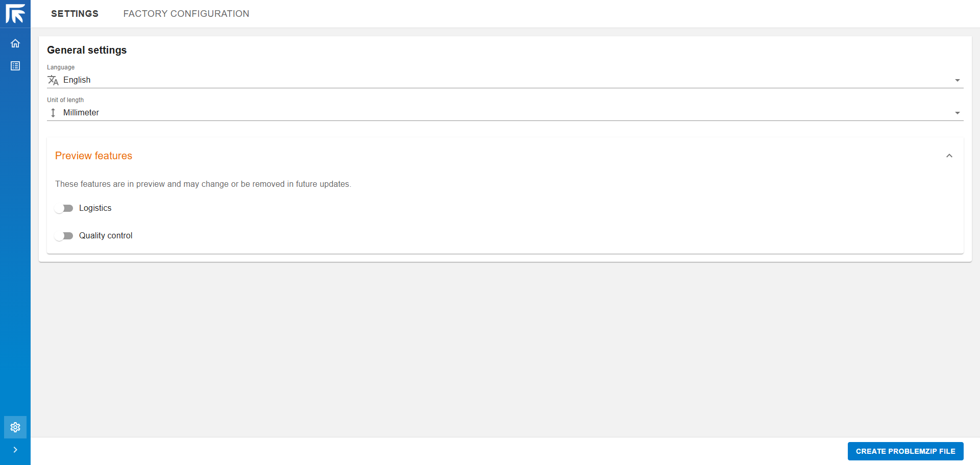Click the Preview features heading
The height and width of the screenshot is (465, 980).
tap(93, 156)
